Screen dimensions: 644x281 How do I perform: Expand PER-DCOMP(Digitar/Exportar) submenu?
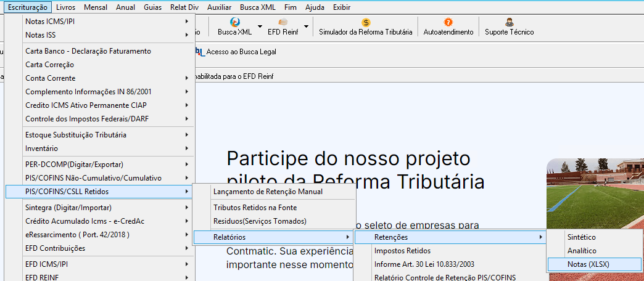coord(99,165)
